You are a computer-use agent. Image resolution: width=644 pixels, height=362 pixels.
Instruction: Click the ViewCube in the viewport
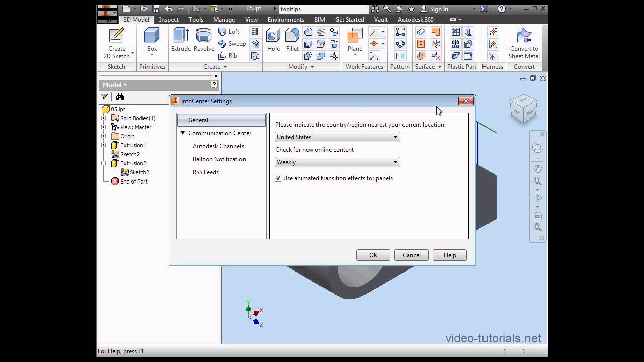(523, 108)
